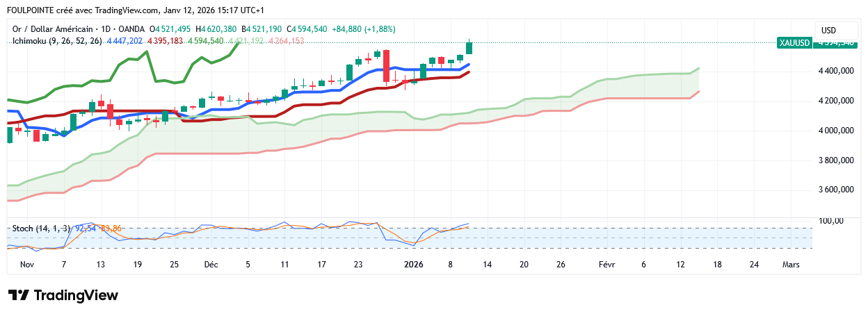Select the Ichimoku (9, 26, 52, 26) indicator legend

click(58, 42)
